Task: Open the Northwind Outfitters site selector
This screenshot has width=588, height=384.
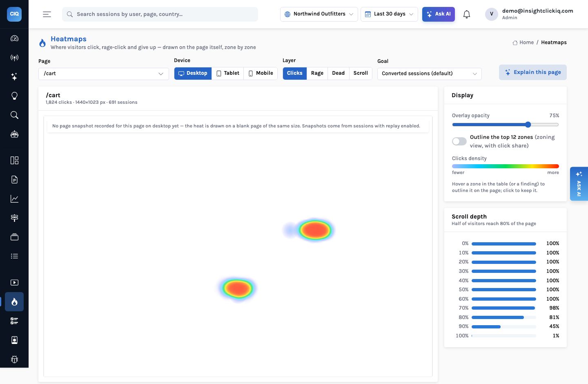Action: tap(319, 14)
